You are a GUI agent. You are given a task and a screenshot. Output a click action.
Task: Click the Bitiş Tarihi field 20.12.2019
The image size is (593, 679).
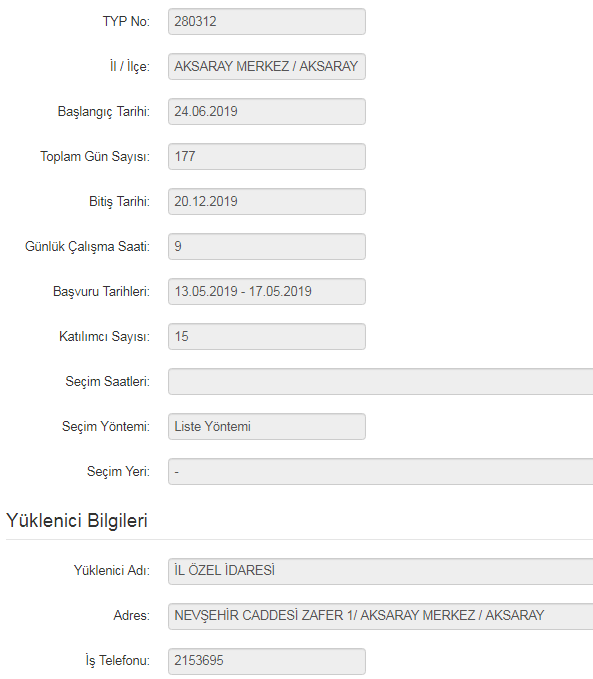coord(267,202)
